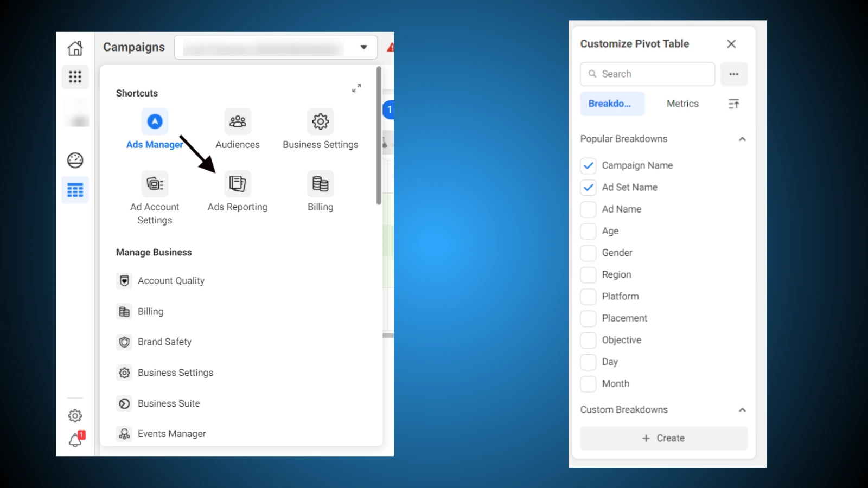Screen dimensions: 868x488
Task: Open the three-dot more options button
Action: 734,74
